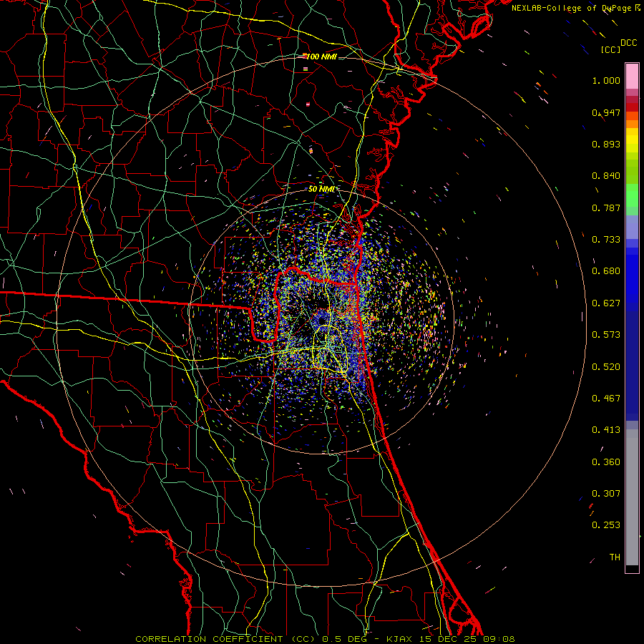Pick the yellow segment of the color bar
Viewport: 644px width, 644px height.
pos(632,141)
